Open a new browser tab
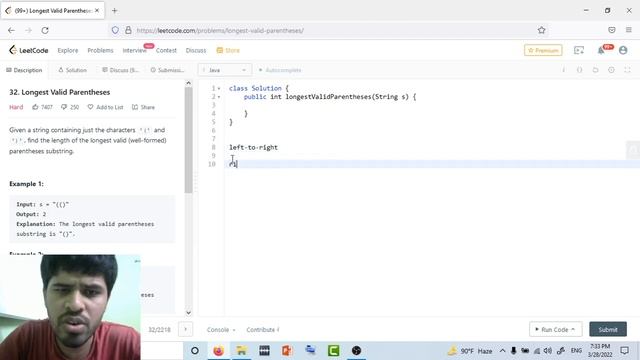640x360 pixels. (x=115, y=11)
